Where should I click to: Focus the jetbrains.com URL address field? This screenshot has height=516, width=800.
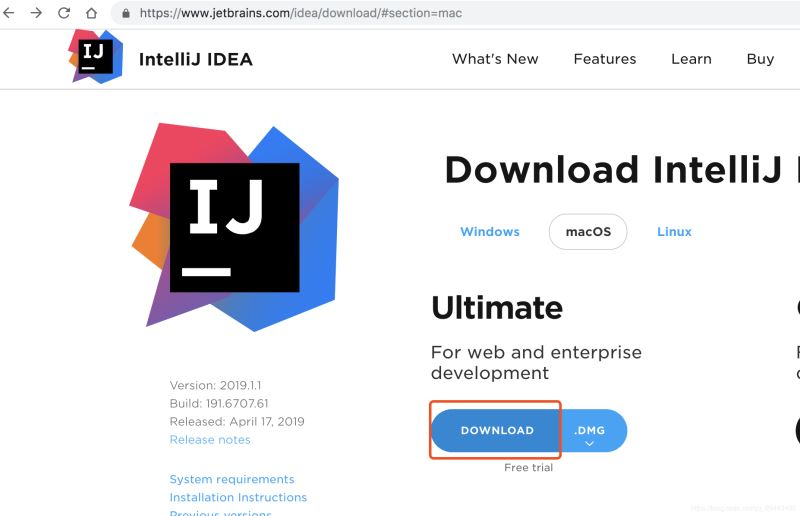(454, 13)
